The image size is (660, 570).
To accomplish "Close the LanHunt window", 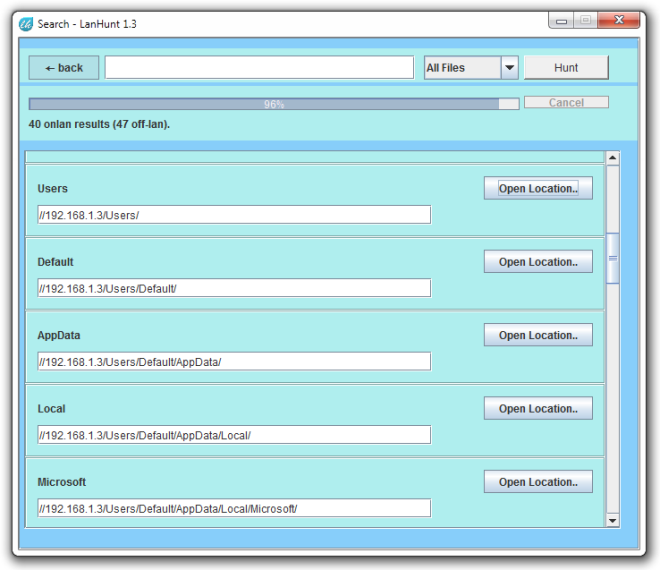I will 618,20.
